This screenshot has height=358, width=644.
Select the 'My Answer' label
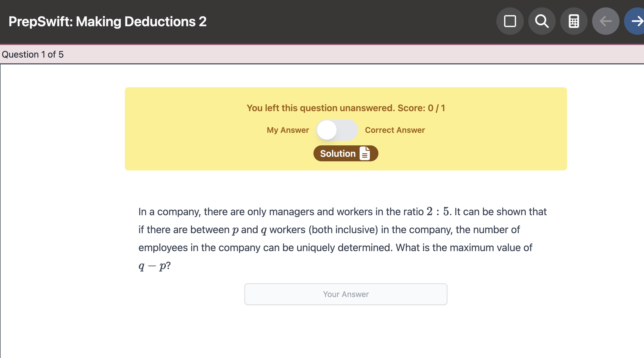coord(288,130)
